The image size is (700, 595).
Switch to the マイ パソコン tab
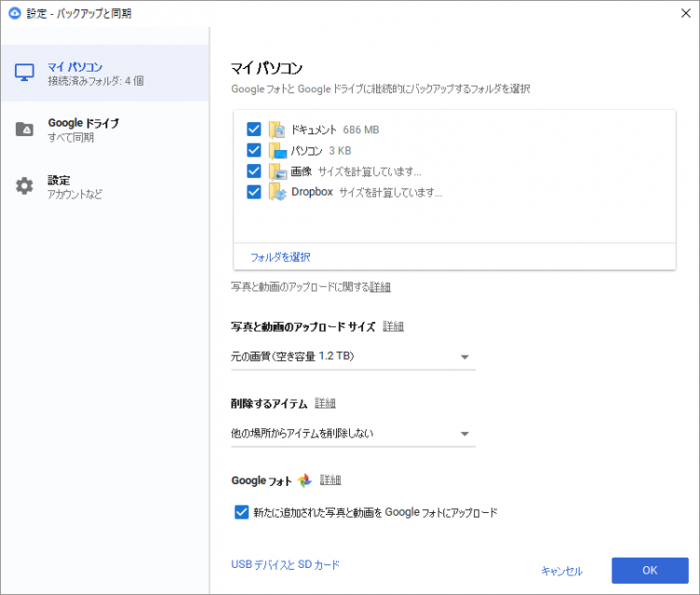pyautogui.click(x=105, y=73)
